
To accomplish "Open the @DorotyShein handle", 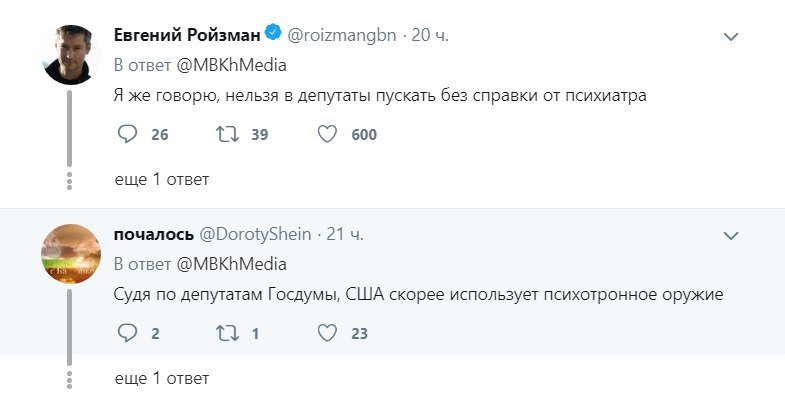I will click(259, 236).
